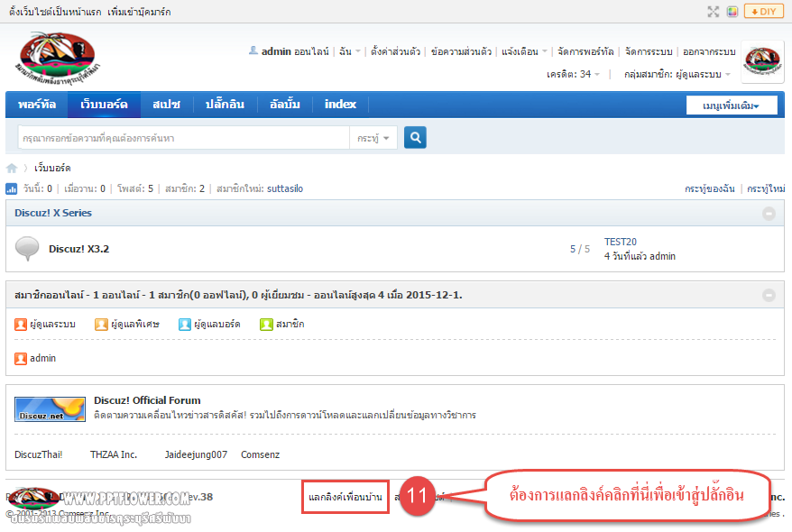Click the site logo at top left

coord(57,59)
